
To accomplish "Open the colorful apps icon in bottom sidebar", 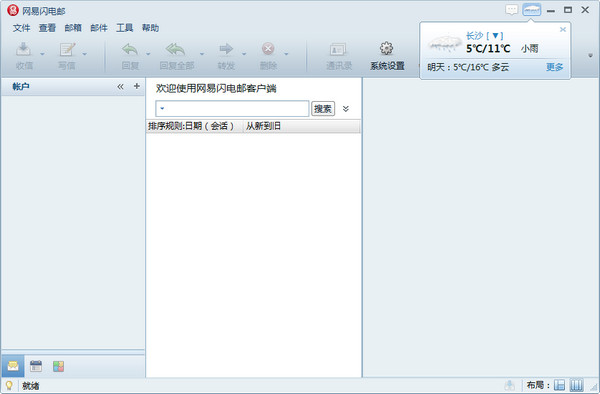I will [59, 366].
